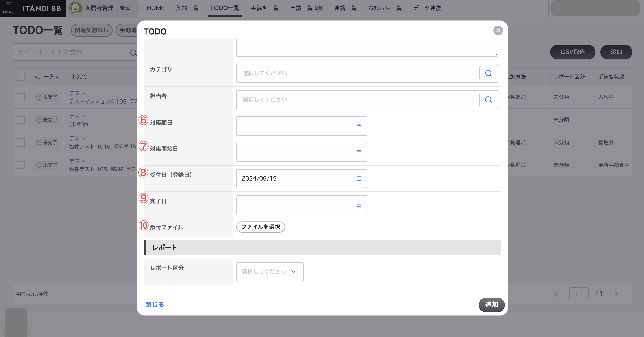Click the search icon in the カテゴリ field
The image size is (644, 337).
pyautogui.click(x=489, y=73)
